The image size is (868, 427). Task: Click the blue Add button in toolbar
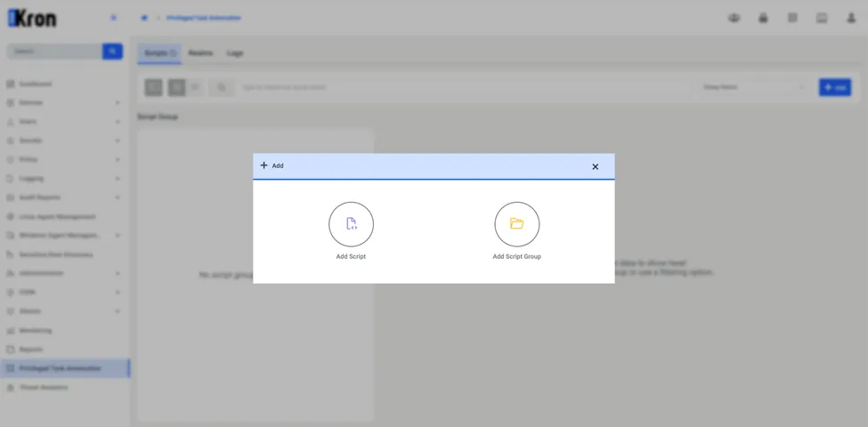835,87
